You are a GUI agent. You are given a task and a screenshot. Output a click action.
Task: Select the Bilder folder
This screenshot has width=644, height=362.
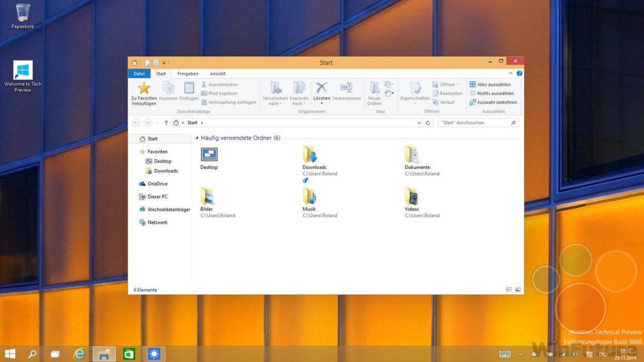tap(207, 196)
